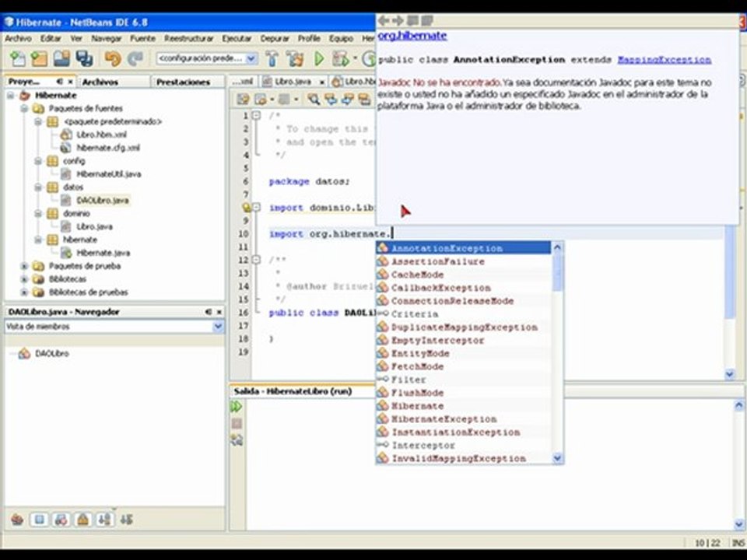This screenshot has width=747, height=560.
Task: Click the Undo arrow icon
Action: pyautogui.click(x=113, y=58)
